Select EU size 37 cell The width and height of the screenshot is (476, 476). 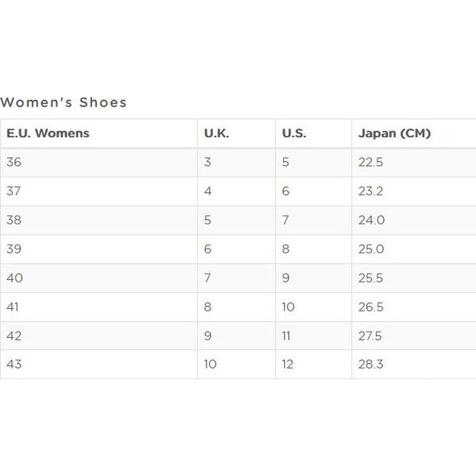tap(98, 191)
